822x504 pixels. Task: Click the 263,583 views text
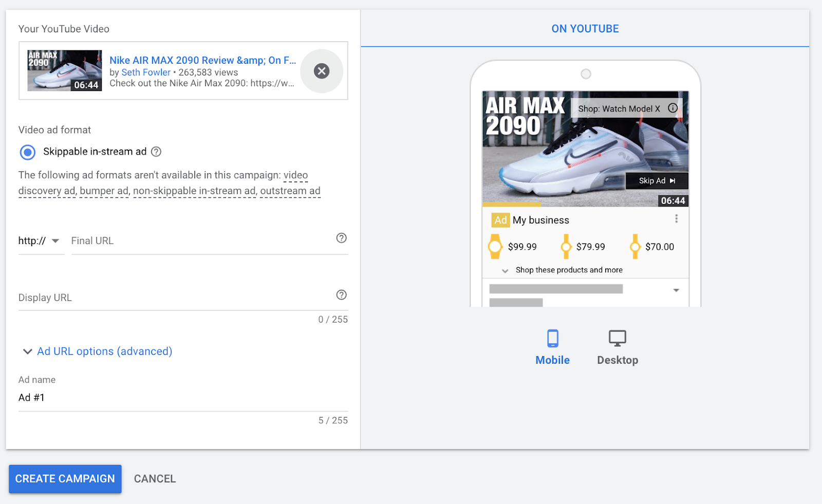[208, 72]
